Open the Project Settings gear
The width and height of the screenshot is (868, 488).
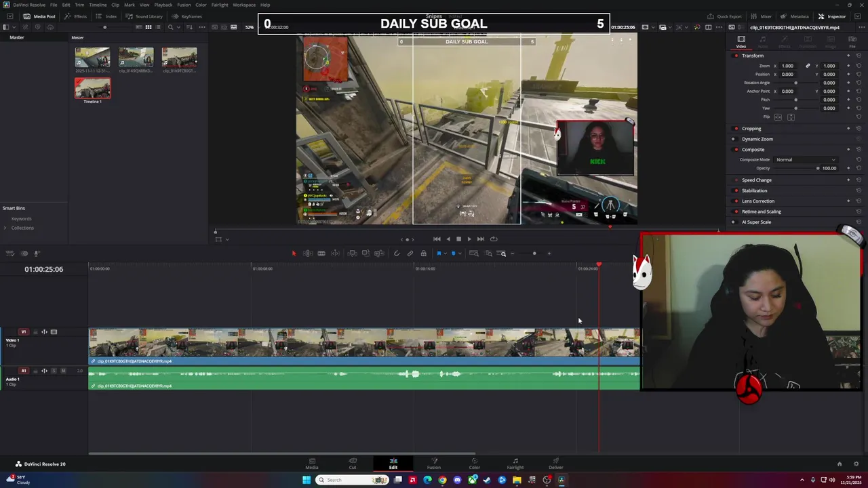point(856,464)
